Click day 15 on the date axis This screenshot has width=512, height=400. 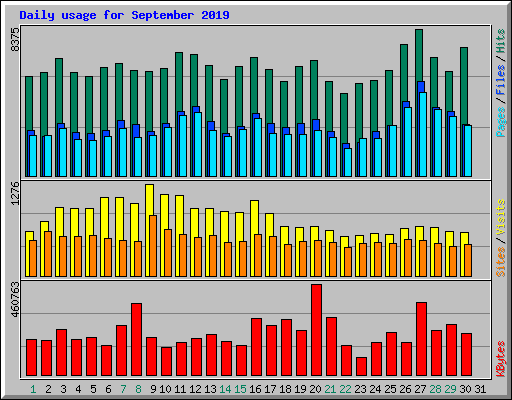click(x=240, y=389)
